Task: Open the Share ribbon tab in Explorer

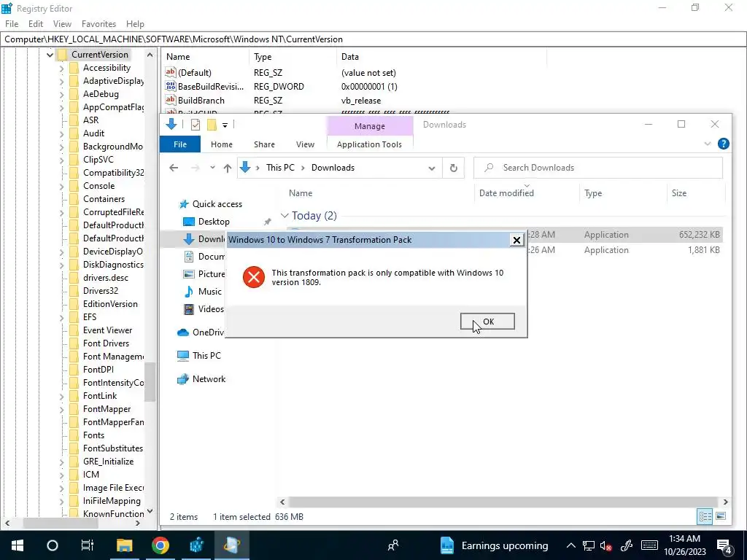Action: (x=264, y=144)
